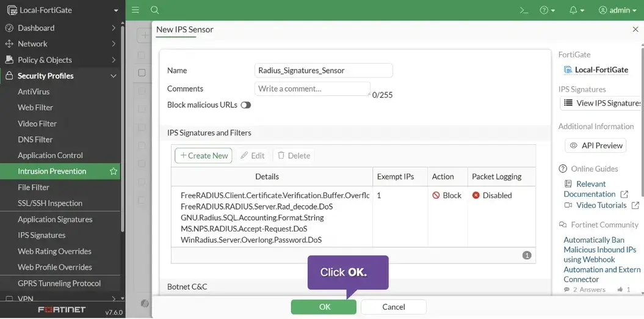Select GNU.Radius.SQL.Accounting.Format.String signature text
This screenshot has height=319, width=644.
(x=252, y=218)
